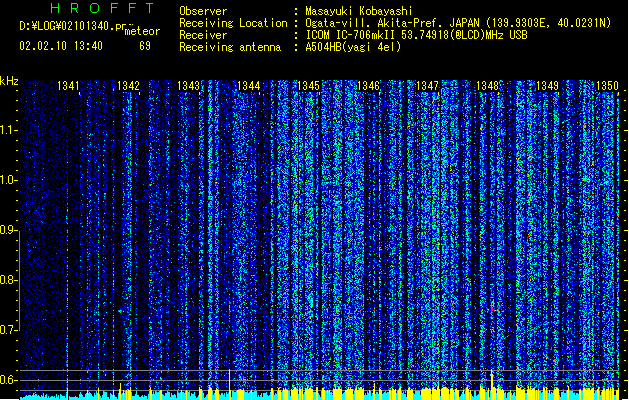Select the 1343 time marker

[188, 86]
